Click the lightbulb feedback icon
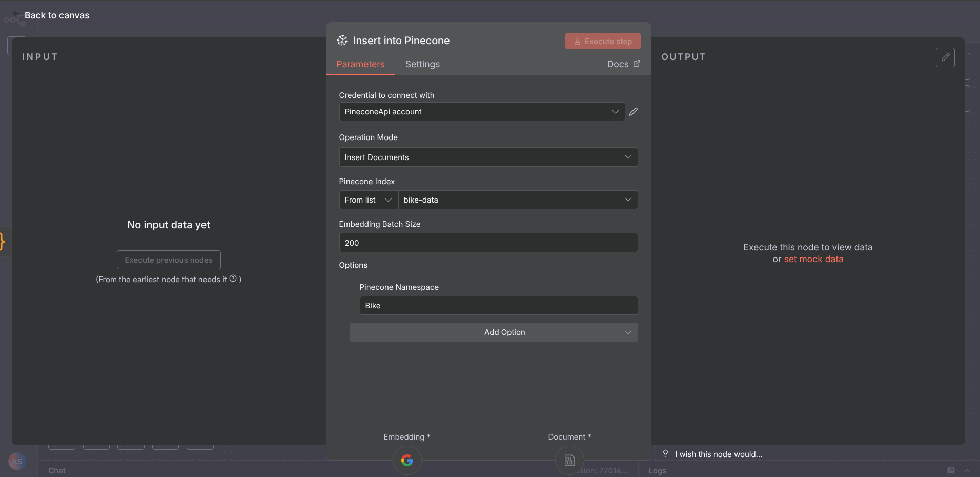This screenshot has width=980, height=477. (x=665, y=453)
